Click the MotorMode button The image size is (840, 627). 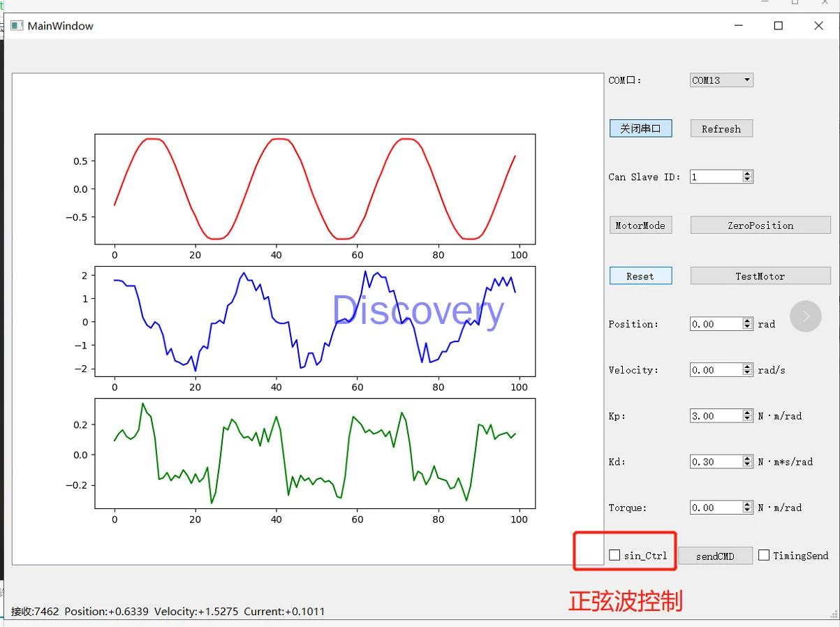(640, 226)
